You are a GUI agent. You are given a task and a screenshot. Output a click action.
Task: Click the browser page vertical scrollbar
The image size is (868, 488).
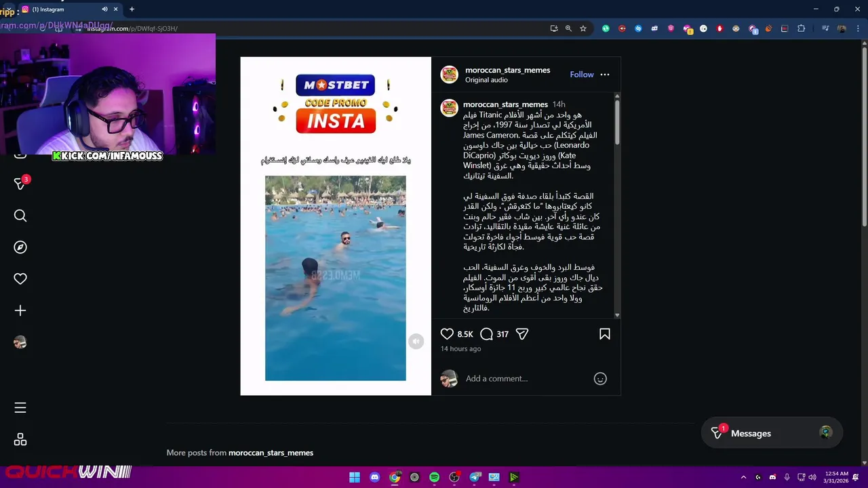864,136
